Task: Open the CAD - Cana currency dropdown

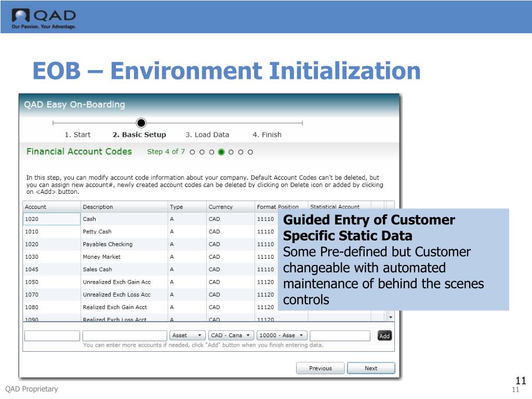Action: click(231, 335)
